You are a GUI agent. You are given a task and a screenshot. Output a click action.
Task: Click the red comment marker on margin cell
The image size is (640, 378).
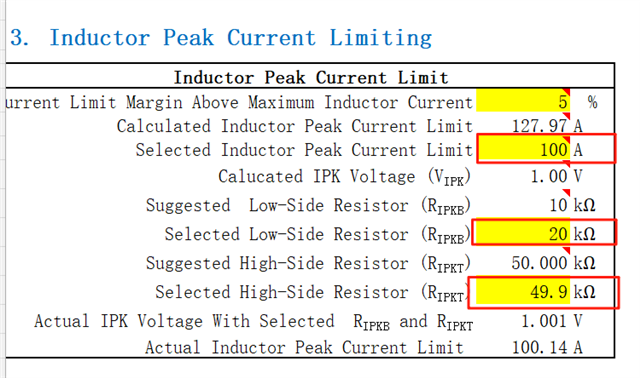[x=567, y=91]
